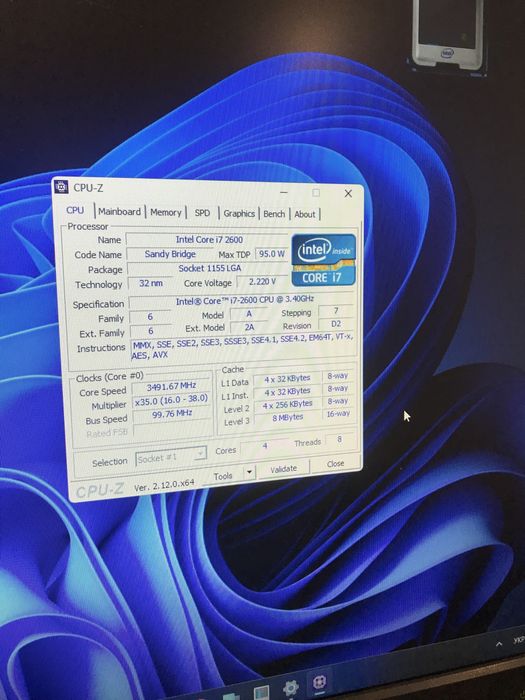Open the desktop shortcut with Intel device icon

447,36
